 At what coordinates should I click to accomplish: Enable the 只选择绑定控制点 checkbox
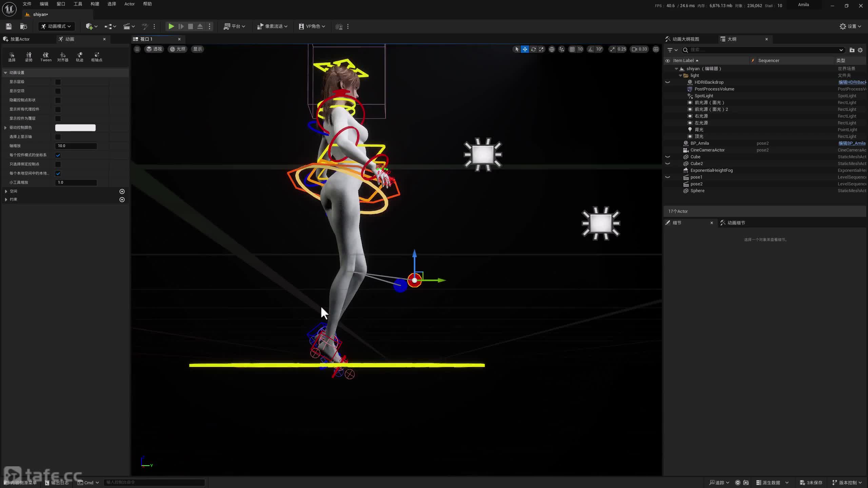tap(58, 164)
